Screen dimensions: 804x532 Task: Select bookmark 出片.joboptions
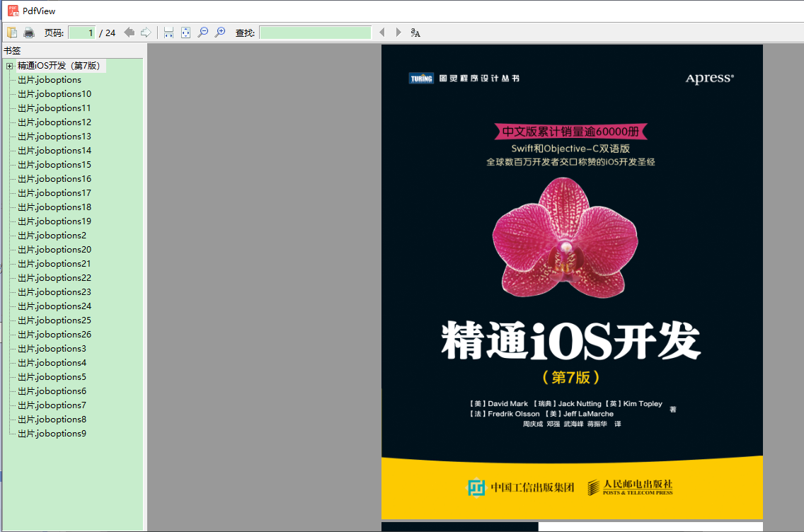(x=50, y=80)
